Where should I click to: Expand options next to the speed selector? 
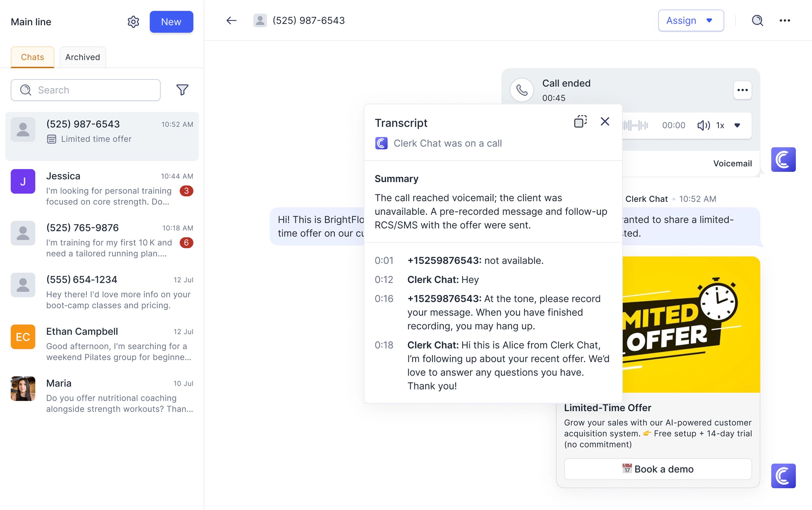pyautogui.click(x=738, y=125)
